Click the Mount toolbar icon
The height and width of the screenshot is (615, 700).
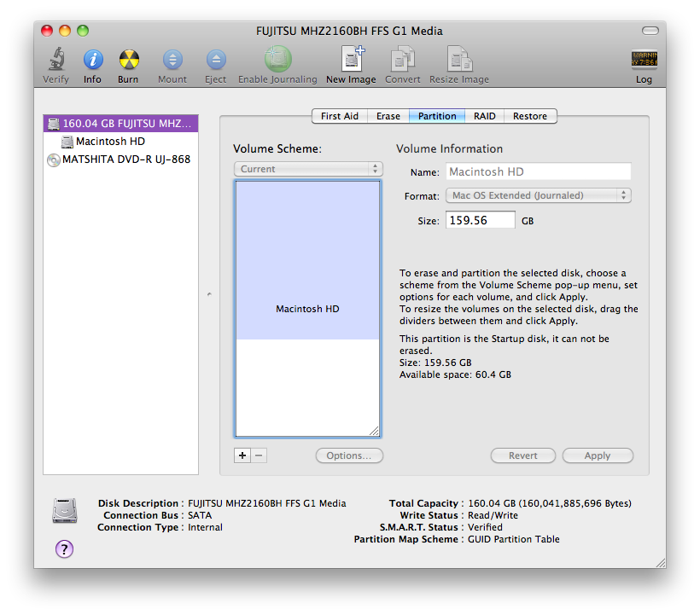point(172,60)
